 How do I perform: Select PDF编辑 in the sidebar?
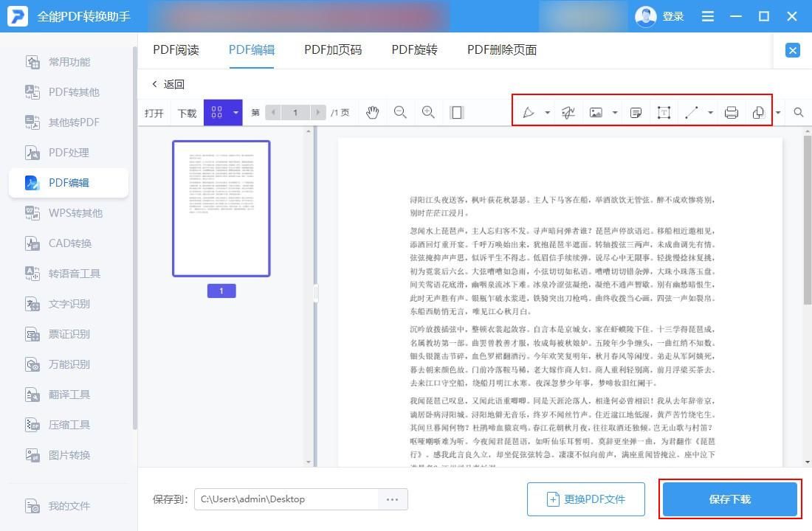pos(69,183)
